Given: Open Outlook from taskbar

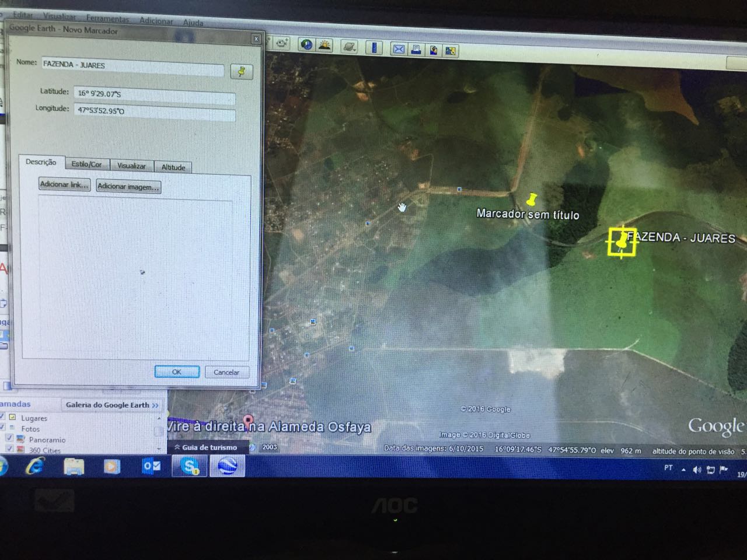Looking at the screenshot, I should click(152, 466).
